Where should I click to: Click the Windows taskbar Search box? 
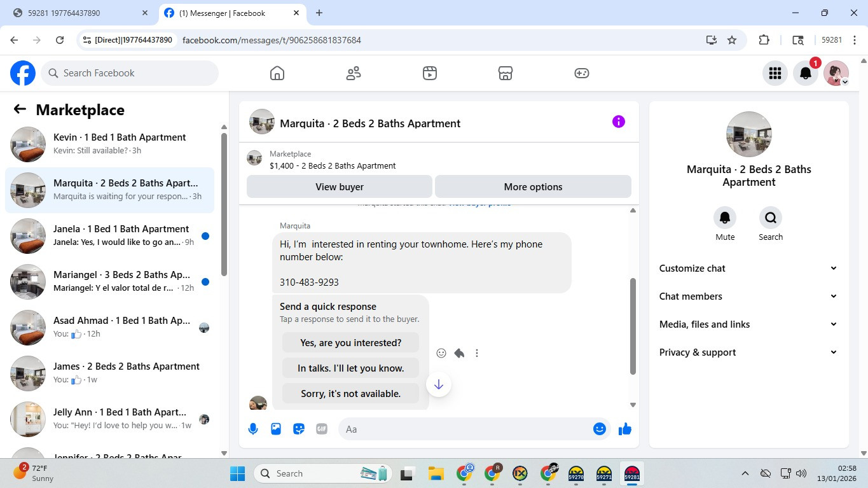(324, 474)
